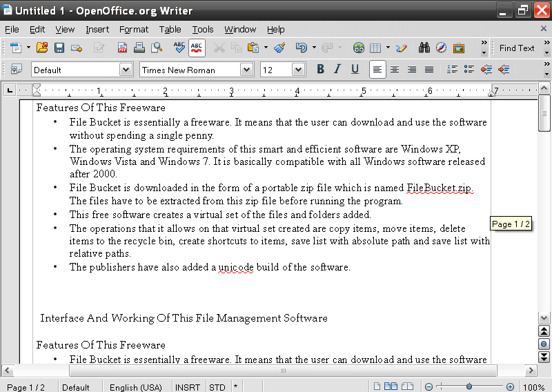Screen dimensions: 552x392
Task: Toggle Underline formatting
Action: (355, 70)
